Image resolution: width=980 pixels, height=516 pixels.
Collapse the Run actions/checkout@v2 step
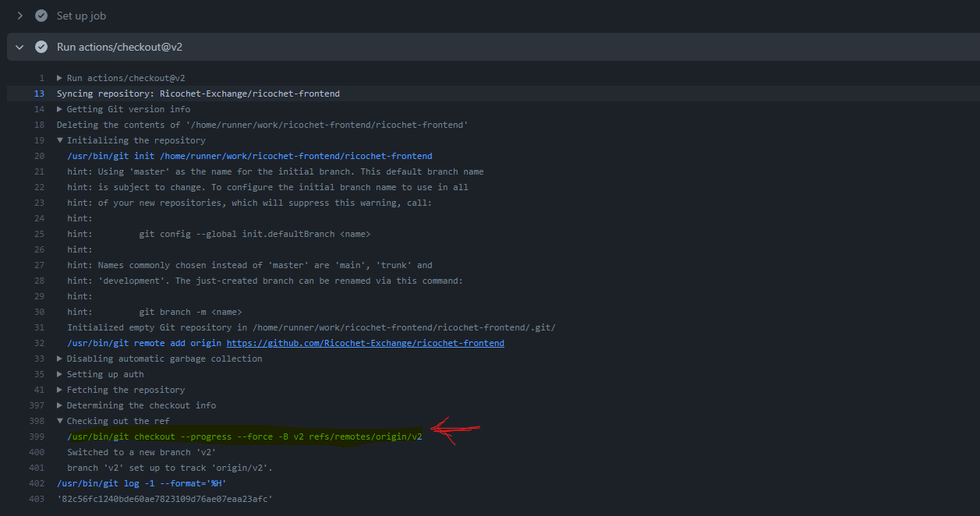click(20, 47)
